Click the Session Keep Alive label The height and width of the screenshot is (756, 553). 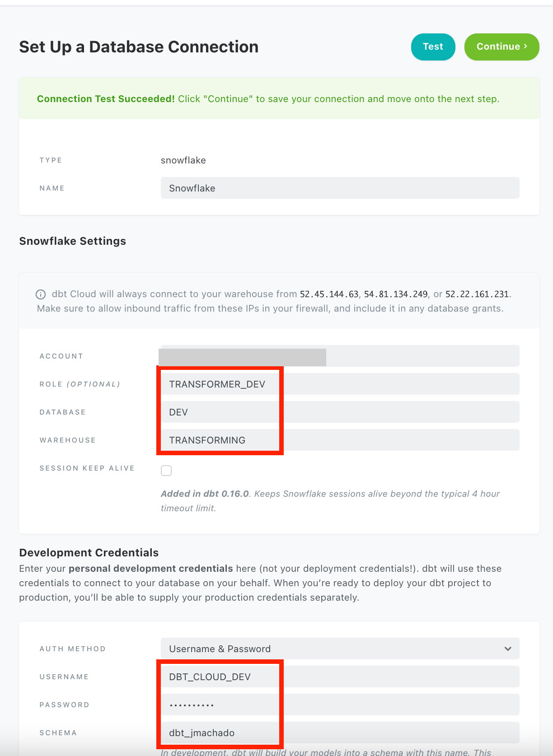click(x=87, y=468)
